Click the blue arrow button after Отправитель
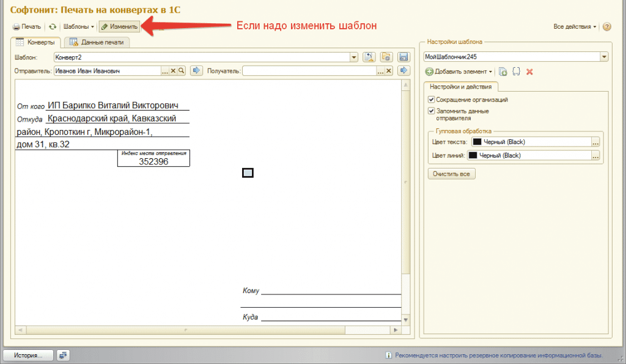626x364 pixels. point(196,71)
